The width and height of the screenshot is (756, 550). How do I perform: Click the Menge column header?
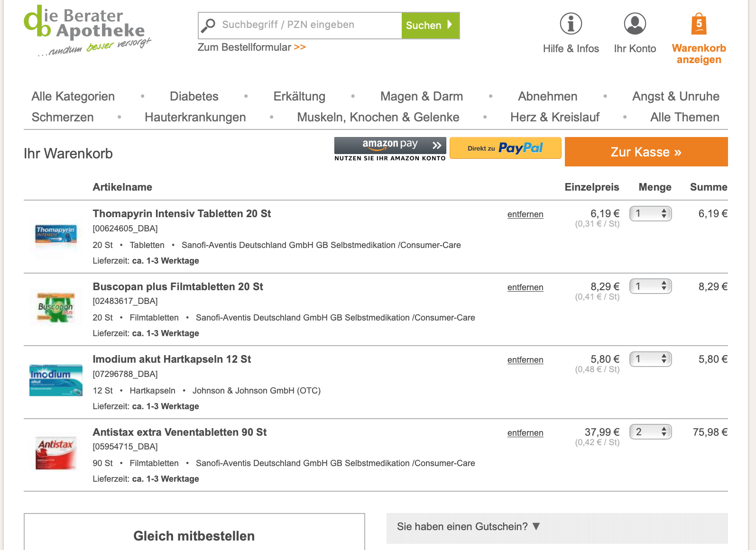pos(655,187)
